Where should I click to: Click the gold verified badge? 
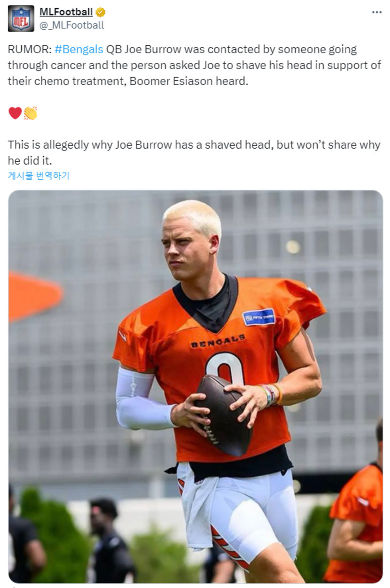click(100, 12)
